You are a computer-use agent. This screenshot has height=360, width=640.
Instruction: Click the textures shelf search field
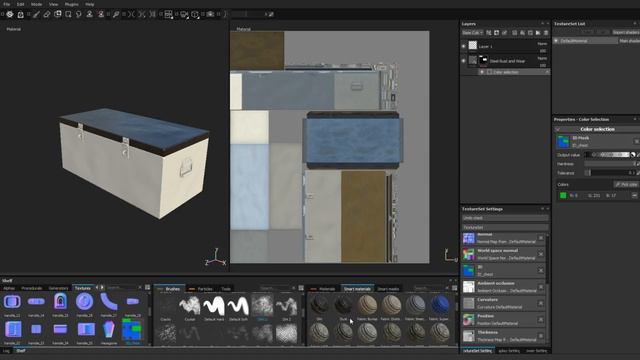click(122, 288)
